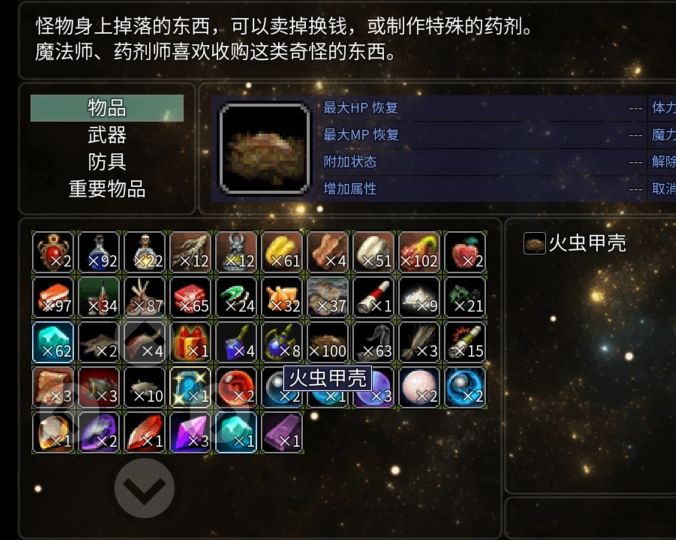Select the red meat item ×65
This screenshot has height=540, width=676.
[x=190, y=297]
